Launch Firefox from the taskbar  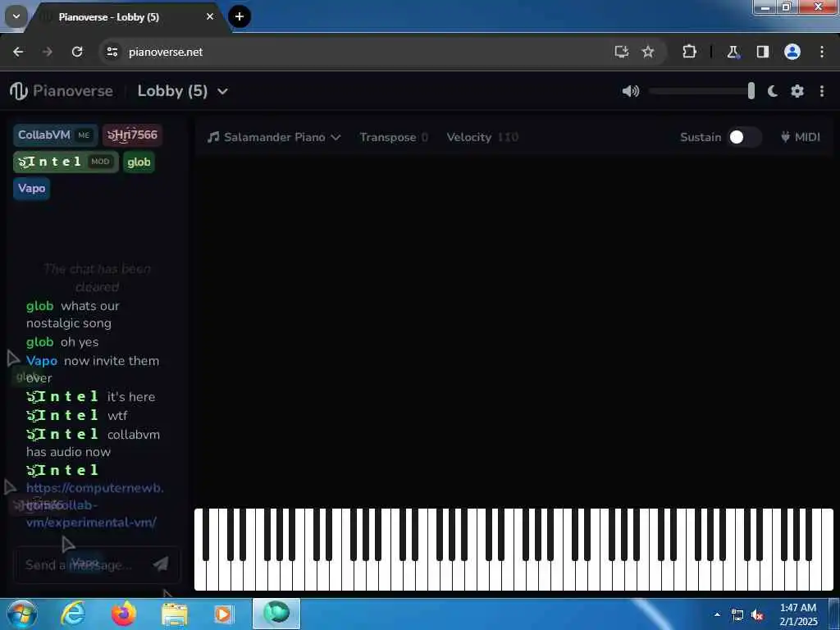tap(123, 614)
